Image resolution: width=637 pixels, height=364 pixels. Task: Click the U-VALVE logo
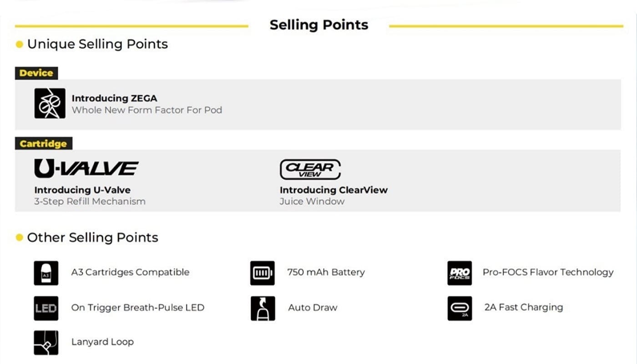[86, 168]
